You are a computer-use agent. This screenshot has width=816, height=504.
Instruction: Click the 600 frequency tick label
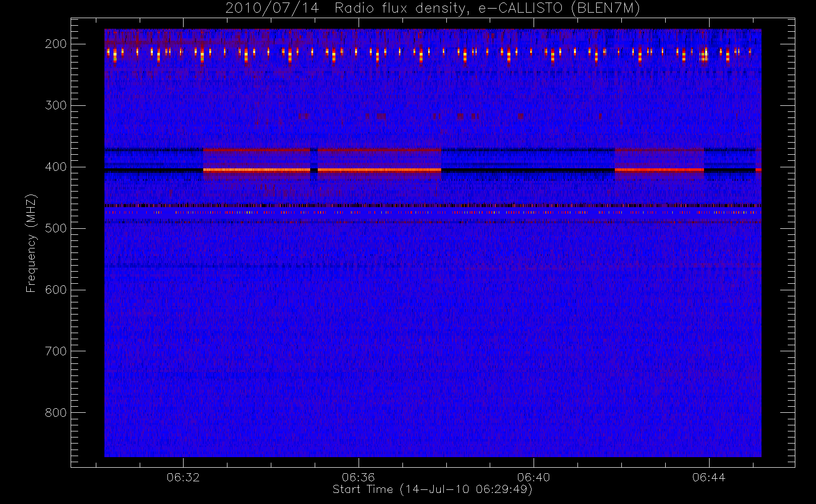[56, 290]
